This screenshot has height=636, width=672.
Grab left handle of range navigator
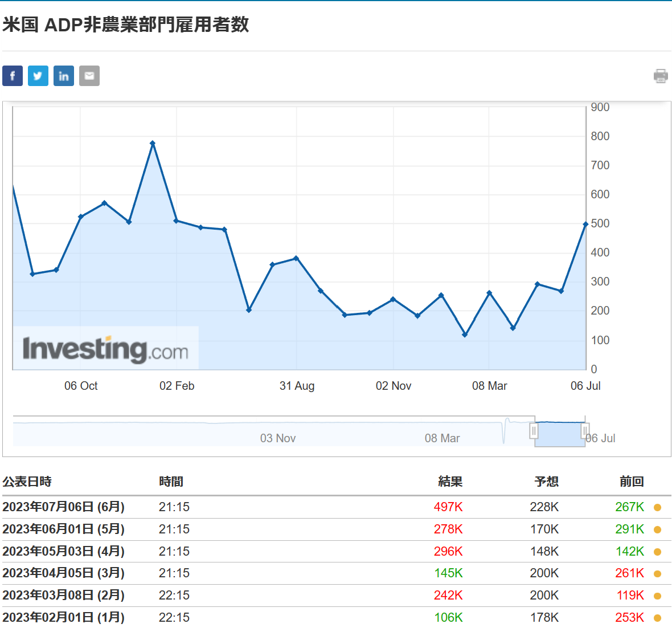coord(534,430)
